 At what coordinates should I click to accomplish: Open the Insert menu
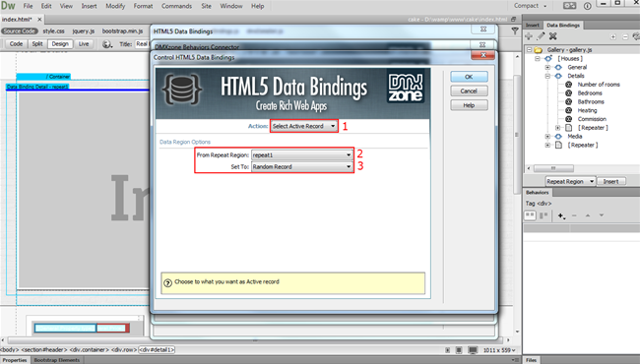(89, 6)
